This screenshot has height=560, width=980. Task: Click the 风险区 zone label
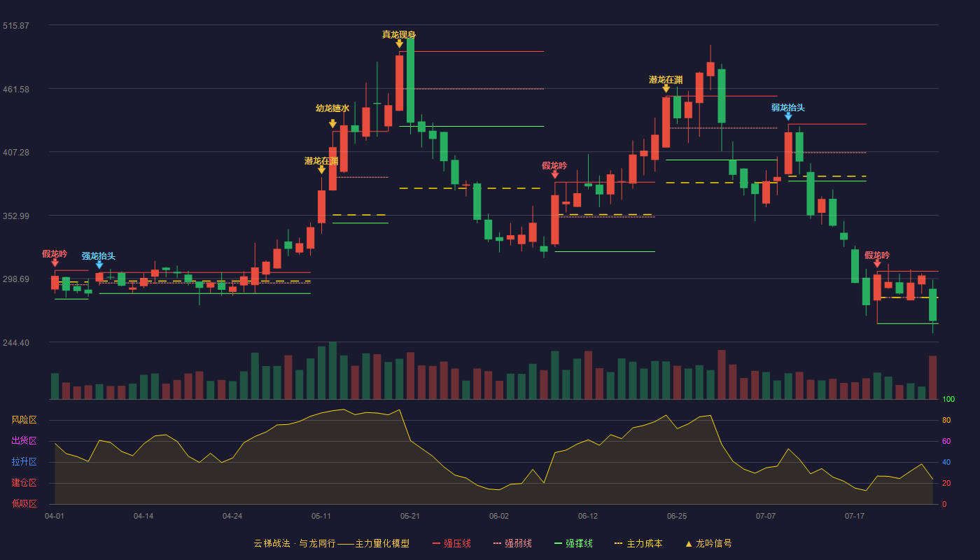[x=24, y=420]
